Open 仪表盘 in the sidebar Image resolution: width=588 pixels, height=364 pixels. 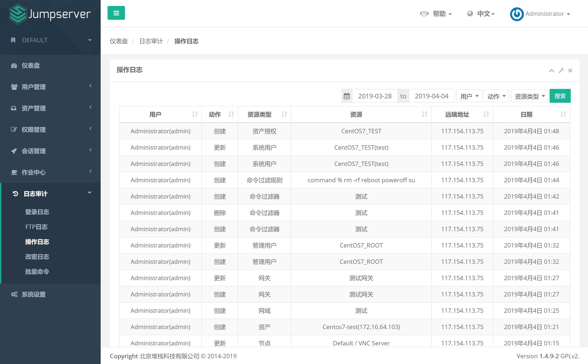pos(50,65)
